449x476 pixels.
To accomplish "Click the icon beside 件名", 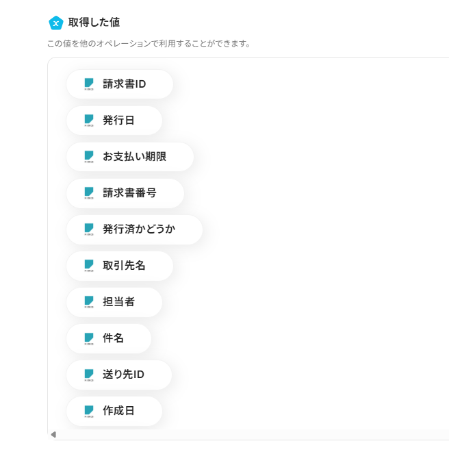I will [89, 338].
